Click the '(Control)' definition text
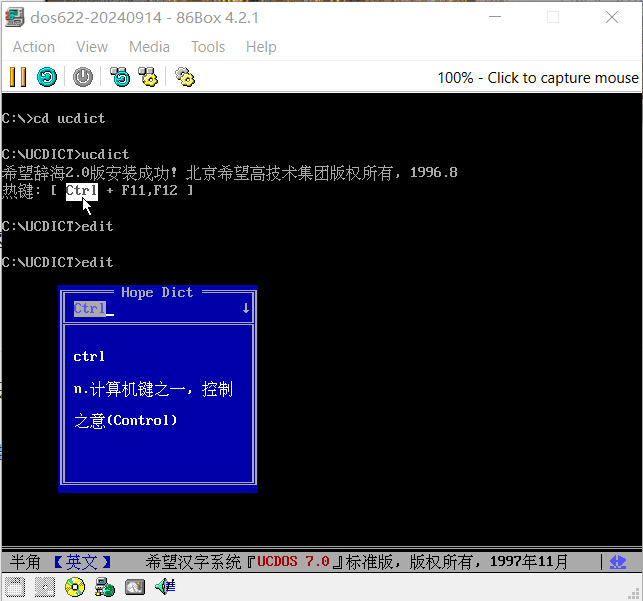 (141, 420)
